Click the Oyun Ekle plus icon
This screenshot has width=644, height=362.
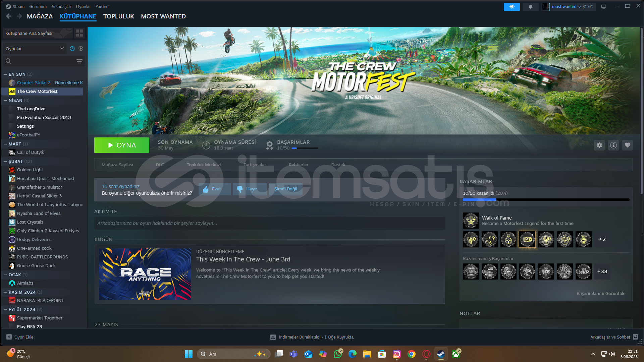click(9, 337)
